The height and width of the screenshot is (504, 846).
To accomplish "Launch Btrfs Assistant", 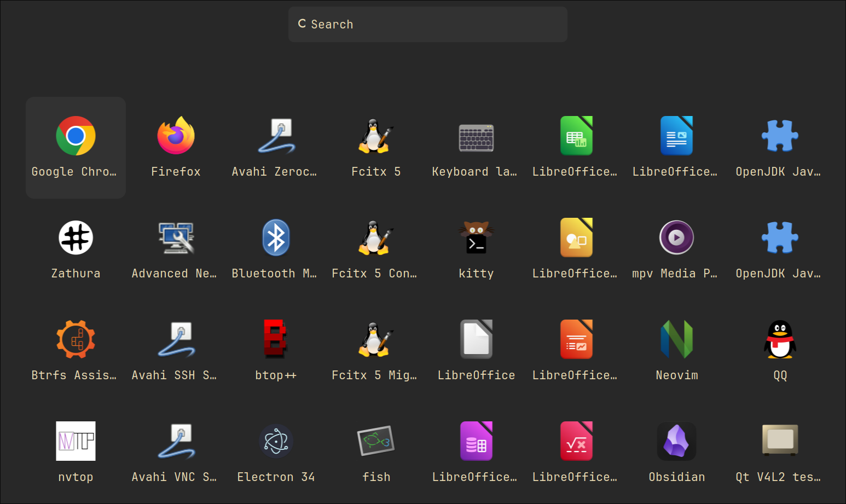I will coord(76,351).
